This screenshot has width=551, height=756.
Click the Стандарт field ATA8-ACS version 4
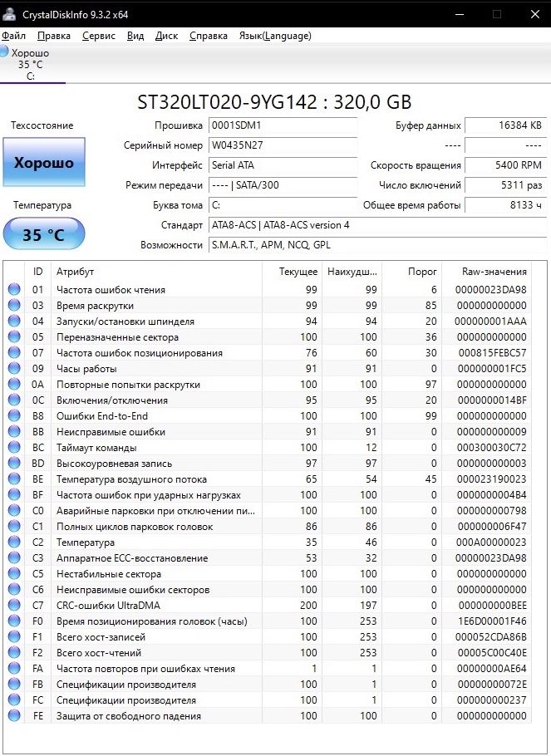[x=378, y=224]
